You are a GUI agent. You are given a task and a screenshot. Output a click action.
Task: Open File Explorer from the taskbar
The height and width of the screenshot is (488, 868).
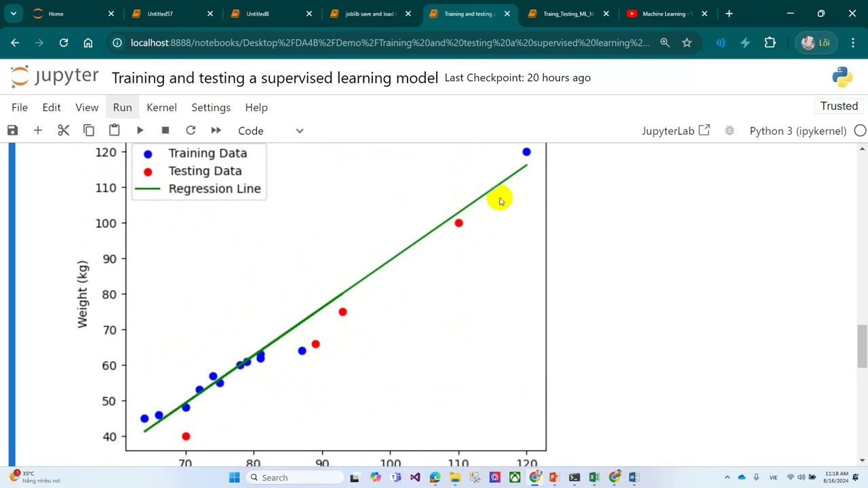(x=455, y=477)
